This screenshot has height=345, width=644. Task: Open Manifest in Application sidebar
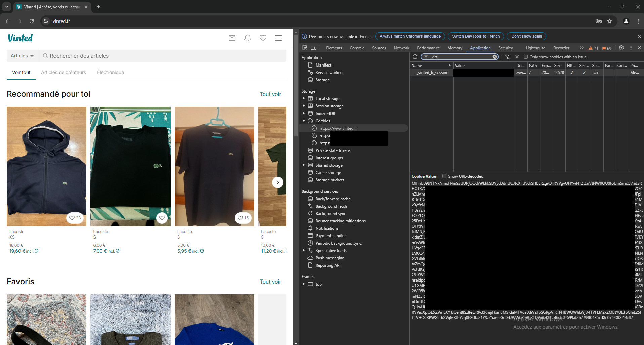(x=324, y=65)
